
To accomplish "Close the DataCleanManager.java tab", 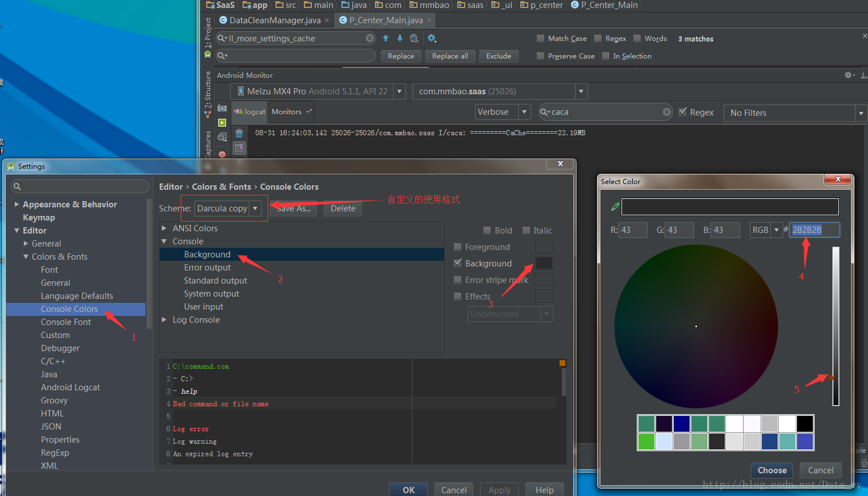I will (327, 20).
